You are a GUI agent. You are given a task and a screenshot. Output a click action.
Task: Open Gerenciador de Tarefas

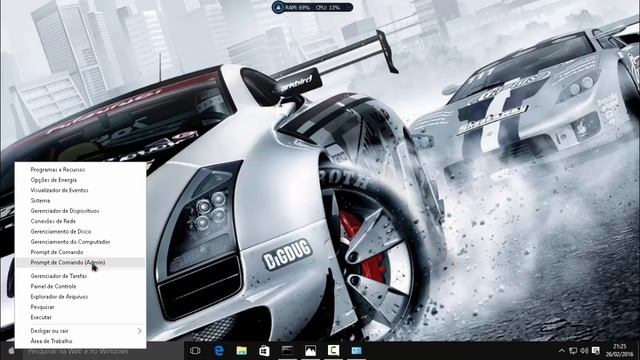(x=80, y=276)
